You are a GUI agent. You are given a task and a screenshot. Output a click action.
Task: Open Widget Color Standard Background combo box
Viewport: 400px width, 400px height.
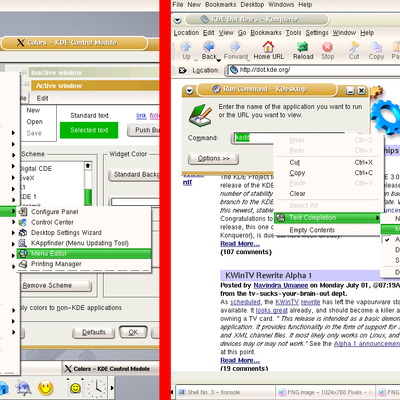click(134, 174)
